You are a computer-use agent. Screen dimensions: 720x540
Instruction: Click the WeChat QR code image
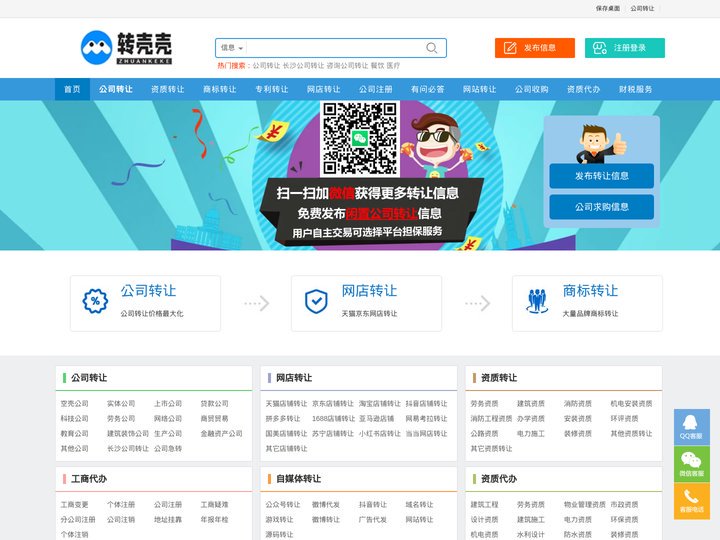pyautogui.click(x=360, y=139)
